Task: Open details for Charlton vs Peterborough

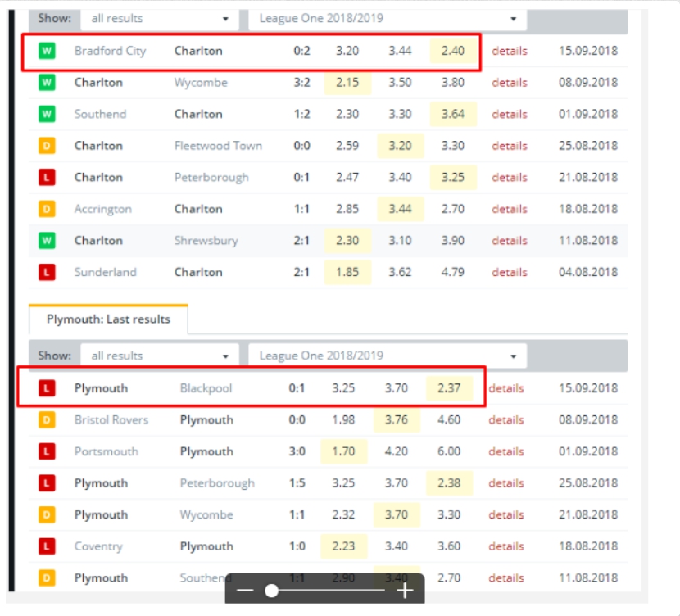Action: coord(510,177)
